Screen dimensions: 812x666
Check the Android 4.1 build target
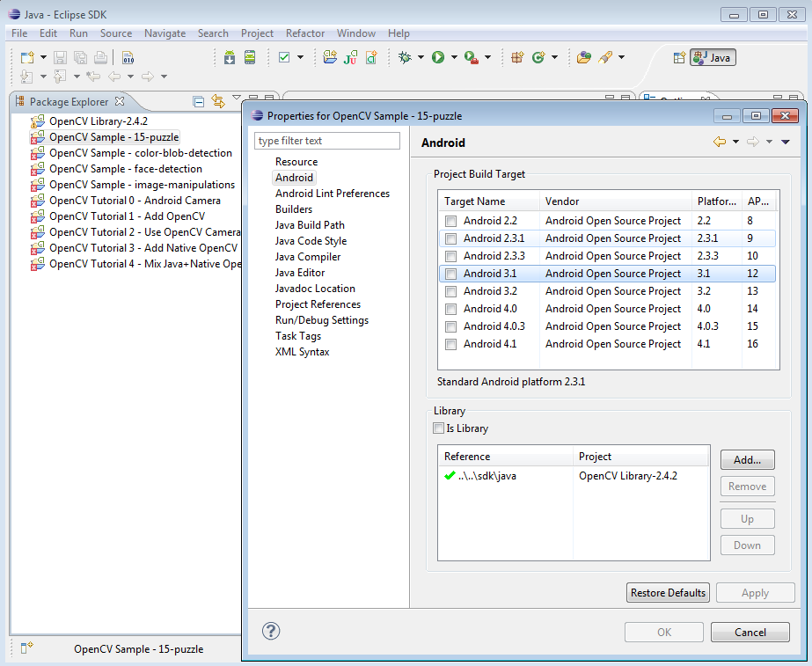click(x=450, y=344)
